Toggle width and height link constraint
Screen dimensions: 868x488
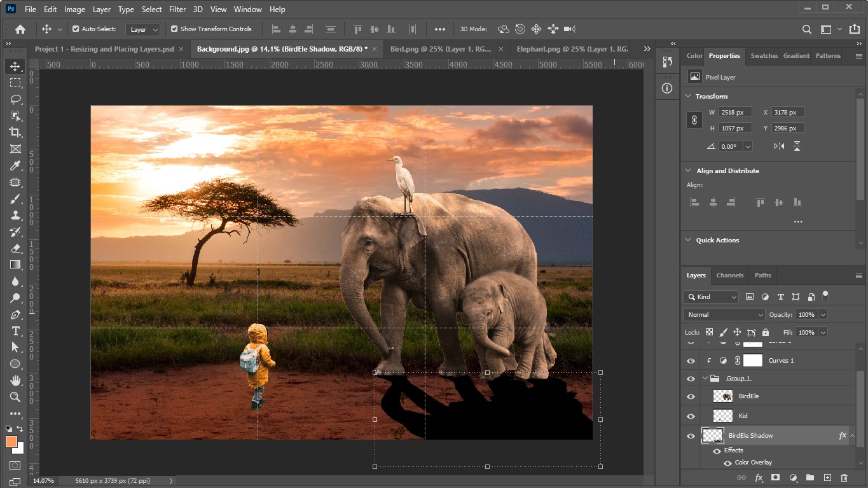coord(694,120)
